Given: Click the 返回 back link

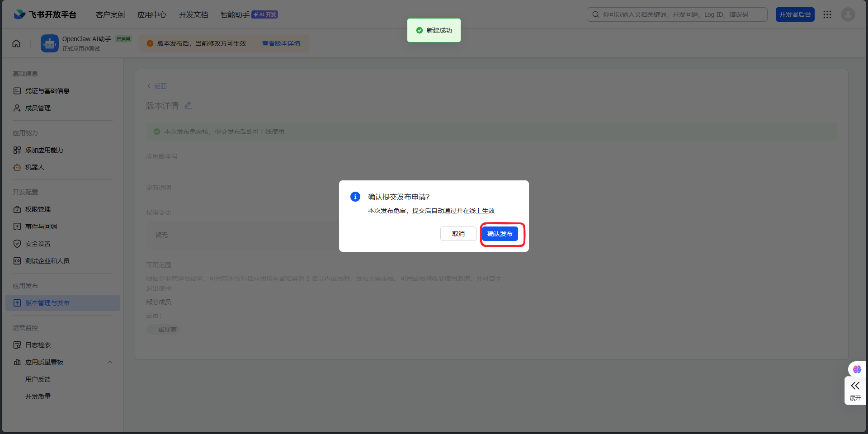Looking at the screenshot, I should pyautogui.click(x=157, y=86).
